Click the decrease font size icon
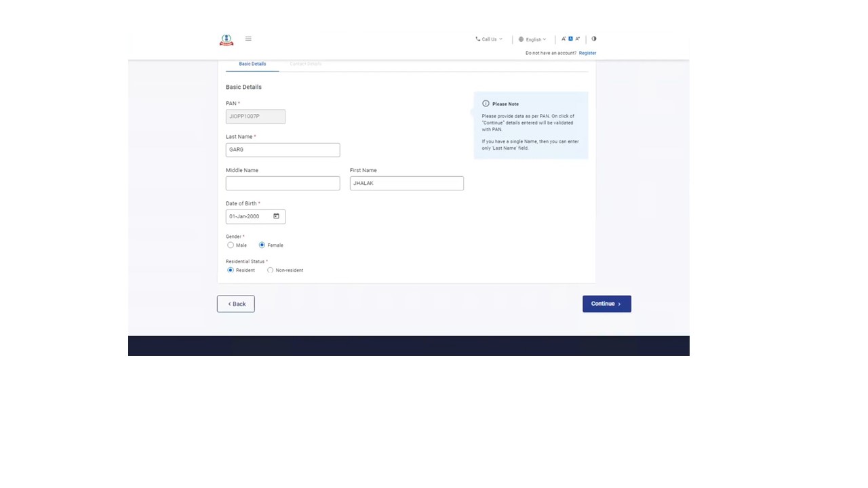The height and width of the screenshot is (488, 868). pyautogui.click(x=564, y=39)
